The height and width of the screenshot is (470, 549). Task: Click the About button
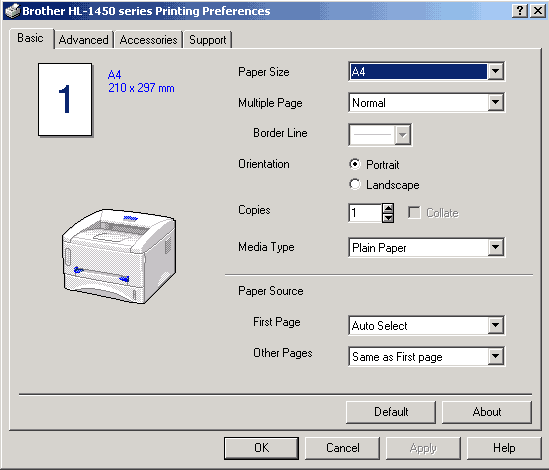[487, 412]
